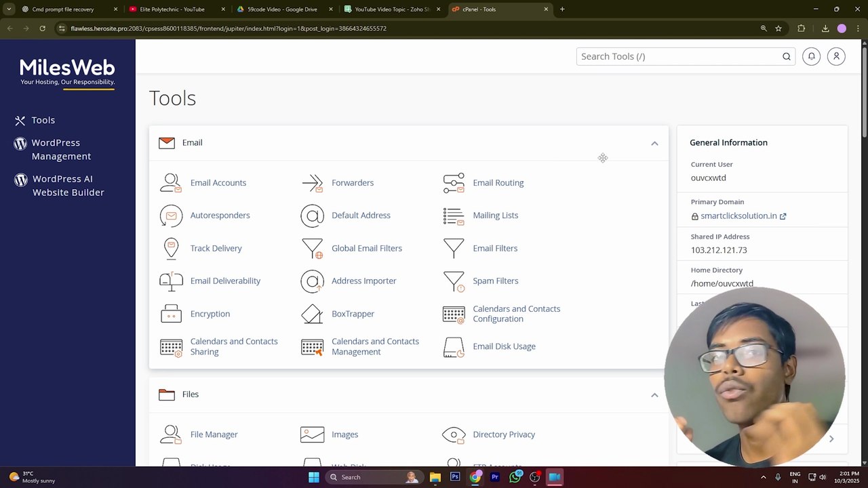
Task: Click the Encryption briefcase icon
Action: (x=171, y=314)
